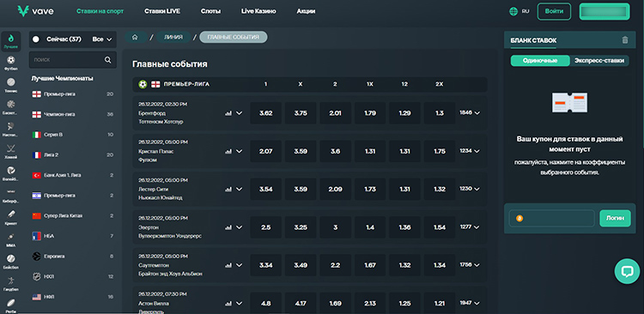Open statistics icon for Лестер Сити match
The width and height of the screenshot is (644, 314).
228,190
